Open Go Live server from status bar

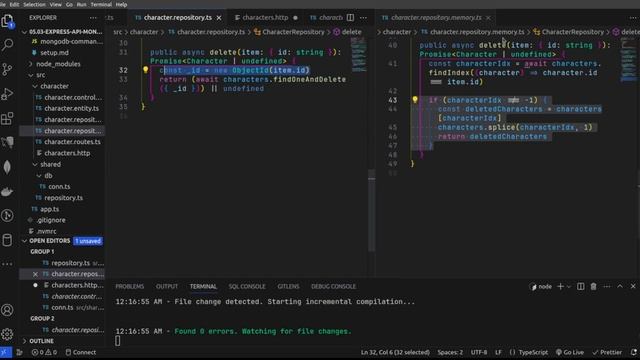[570, 352]
